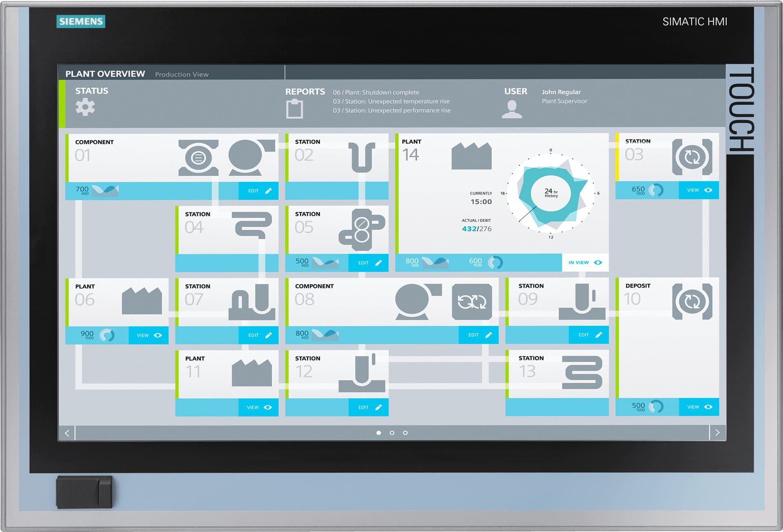The image size is (783, 532).
Task: Click Edit on Component 08 tile
Action: point(478,335)
